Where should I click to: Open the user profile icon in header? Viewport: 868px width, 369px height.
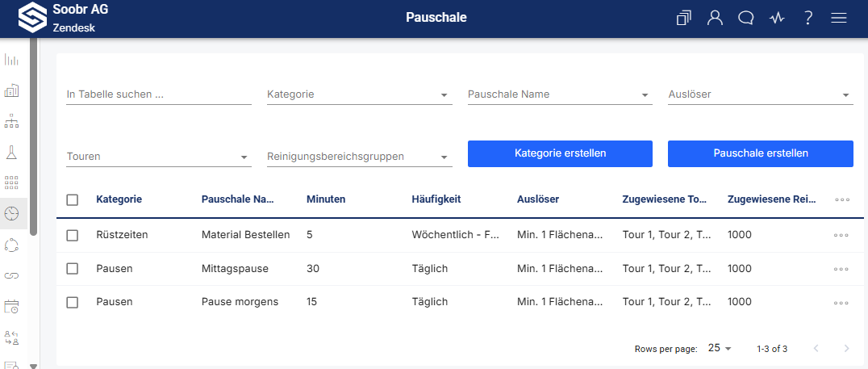point(715,18)
